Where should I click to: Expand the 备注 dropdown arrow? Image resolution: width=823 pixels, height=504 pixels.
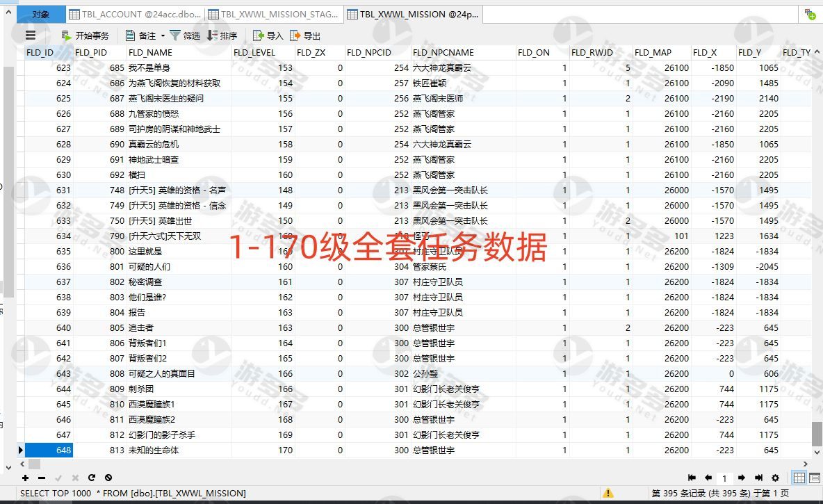[x=163, y=35]
